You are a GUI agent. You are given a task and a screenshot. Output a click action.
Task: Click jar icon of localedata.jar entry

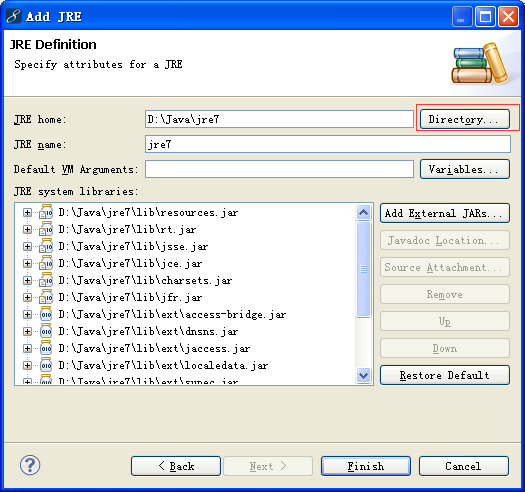46,365
